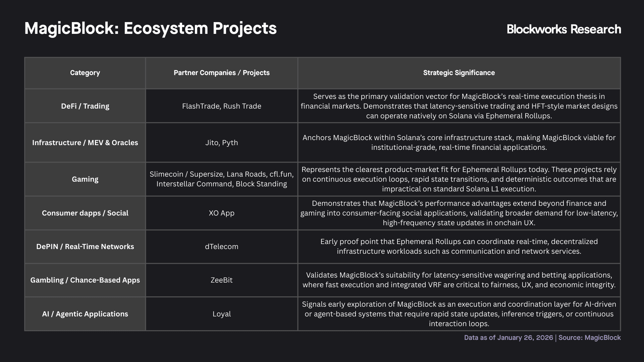Click the Blockworks Research logo text
Image resolution: width=644 pixels, height=362 pixels.
point(564,29)
